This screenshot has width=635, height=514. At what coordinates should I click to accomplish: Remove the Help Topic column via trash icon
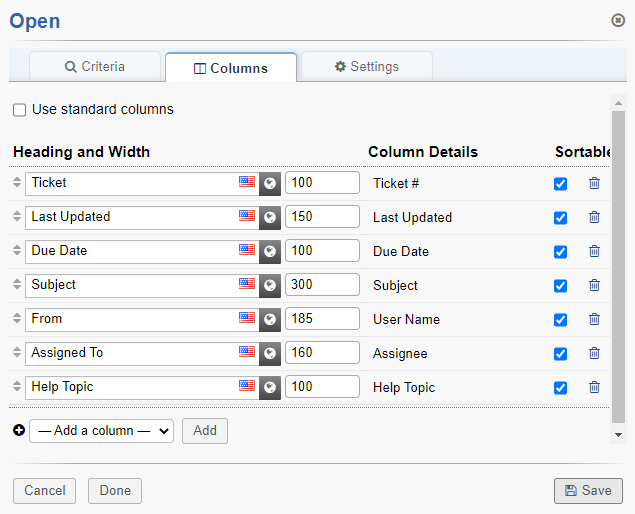pos(594,387)
